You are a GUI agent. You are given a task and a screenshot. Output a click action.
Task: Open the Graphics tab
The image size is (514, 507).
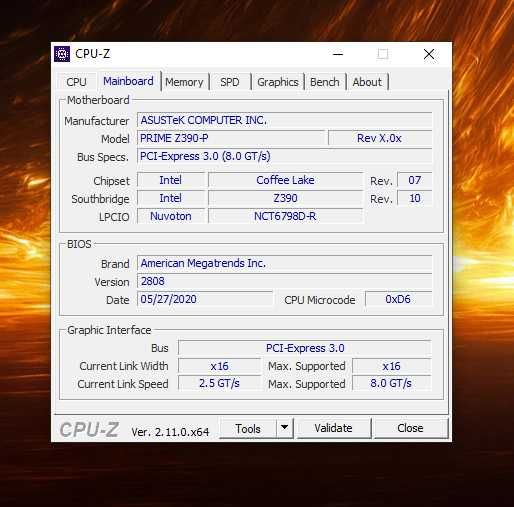(278, 82)
